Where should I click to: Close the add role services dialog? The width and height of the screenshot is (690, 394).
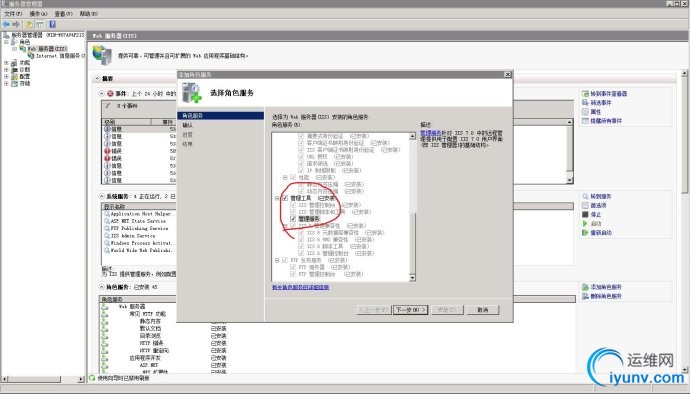(x=507, y=75)
